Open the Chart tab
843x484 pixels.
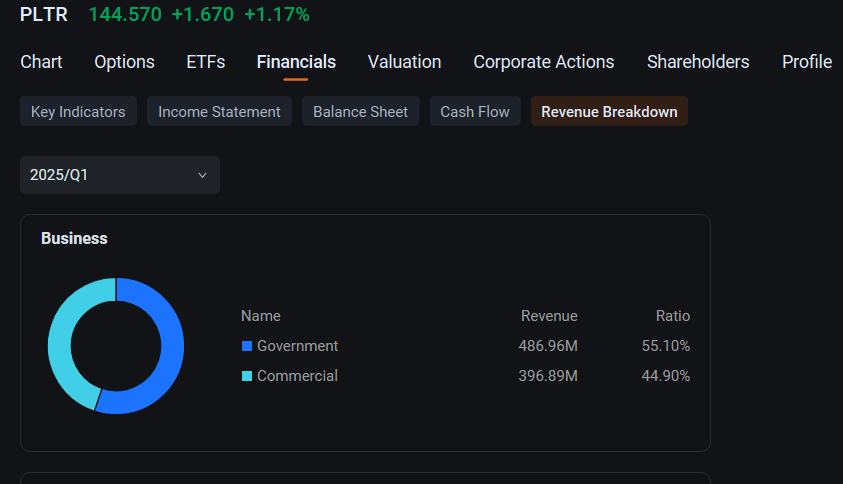[41, 62]
